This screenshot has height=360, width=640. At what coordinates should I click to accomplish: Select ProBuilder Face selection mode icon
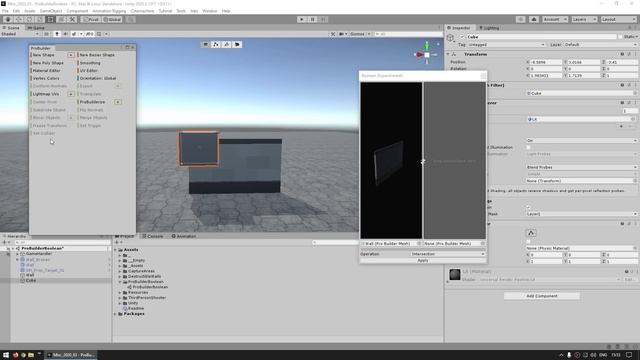(237, 44)
